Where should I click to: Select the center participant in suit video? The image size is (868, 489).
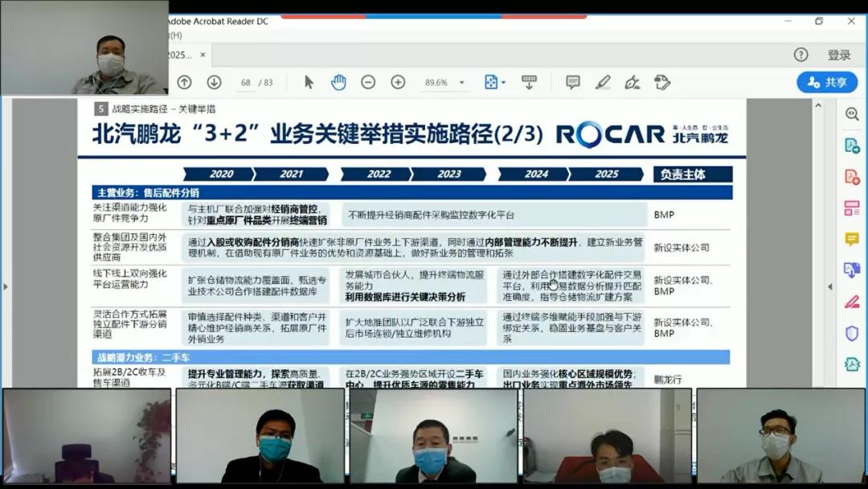coord(433,436)
